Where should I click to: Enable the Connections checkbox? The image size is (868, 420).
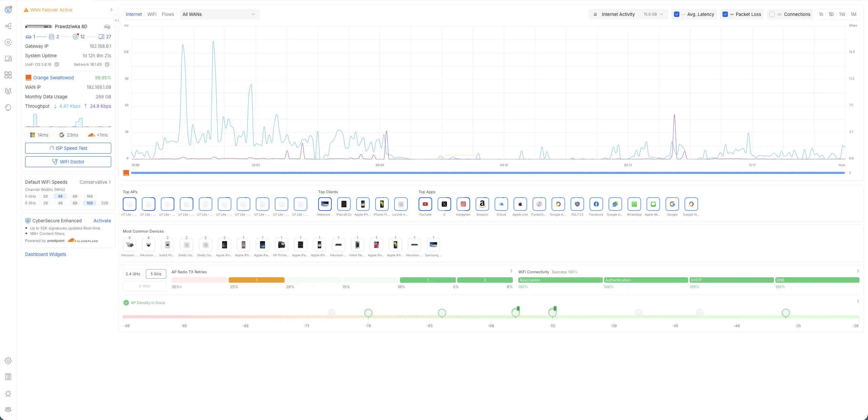[x=772, y=14]
